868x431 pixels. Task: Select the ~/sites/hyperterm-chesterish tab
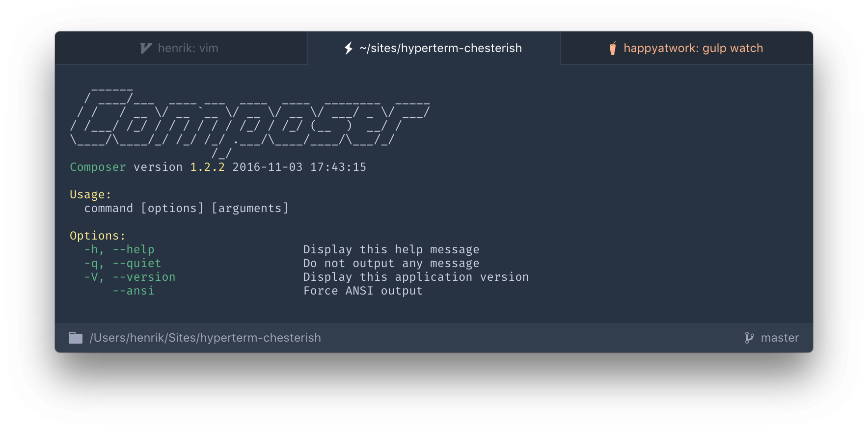[x=434, y=48]
